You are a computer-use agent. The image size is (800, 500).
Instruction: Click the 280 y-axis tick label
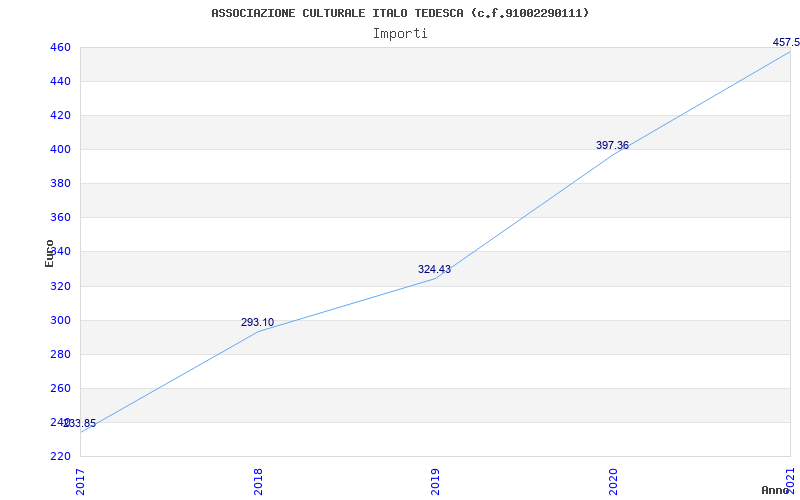pos(60,354)
